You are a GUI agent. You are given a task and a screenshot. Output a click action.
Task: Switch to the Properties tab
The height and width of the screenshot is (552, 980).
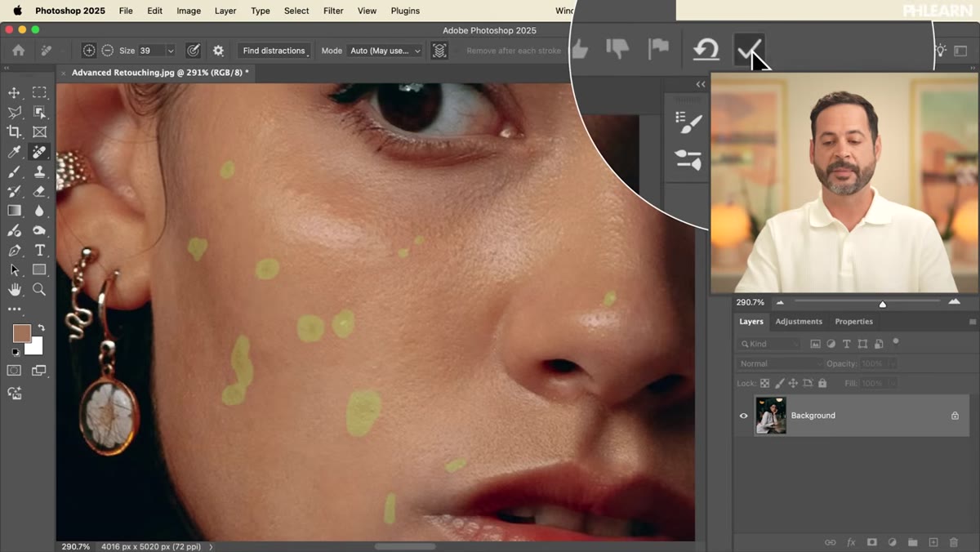click(853, 322)
